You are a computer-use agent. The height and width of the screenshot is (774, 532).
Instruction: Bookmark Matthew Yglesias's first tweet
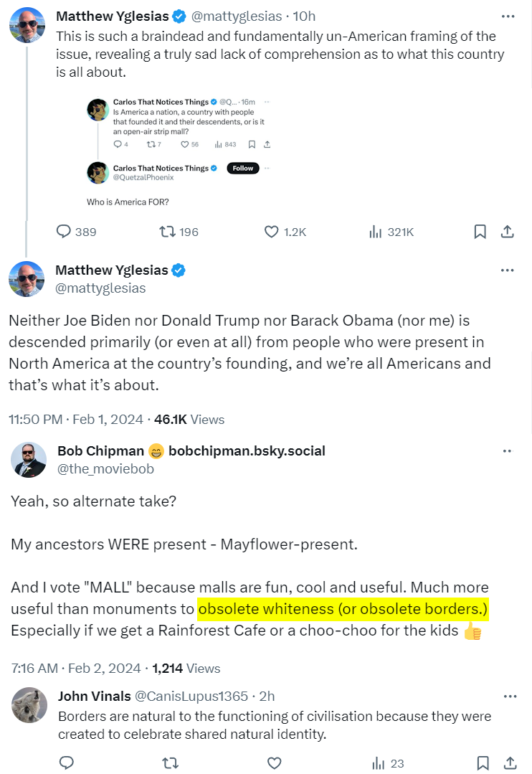tap(480, 232)
